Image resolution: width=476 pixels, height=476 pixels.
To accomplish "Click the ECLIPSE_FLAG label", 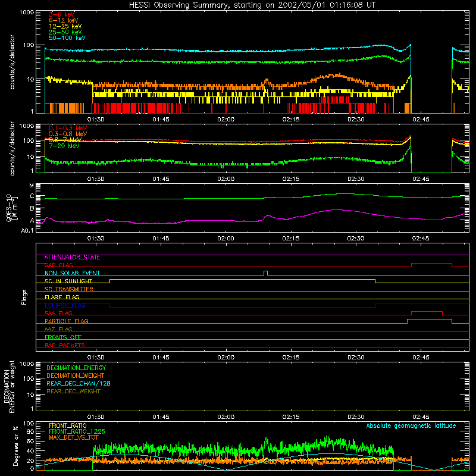I will 65,305.
